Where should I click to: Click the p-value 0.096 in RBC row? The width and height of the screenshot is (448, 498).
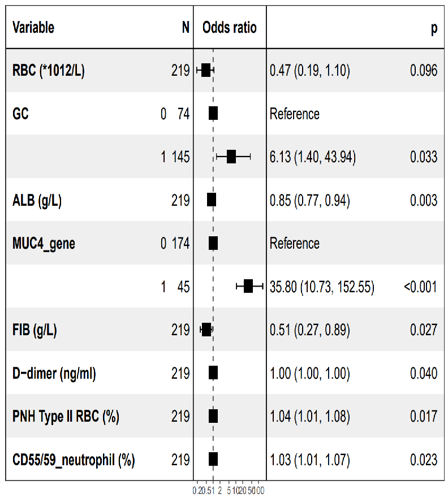click(424, 71)
